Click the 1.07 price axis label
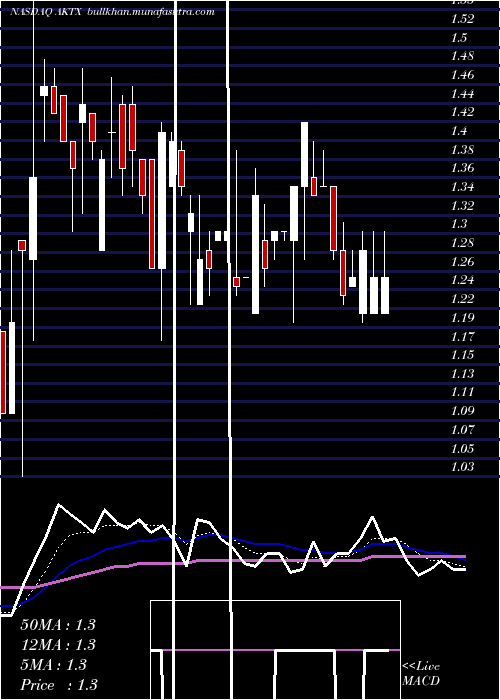500x700 pixels. [x=462, y=430]
